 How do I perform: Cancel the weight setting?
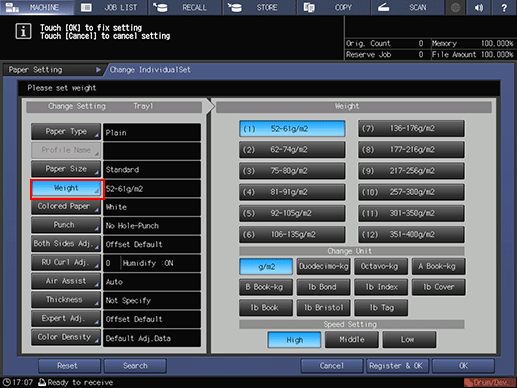tap(332, 366)
